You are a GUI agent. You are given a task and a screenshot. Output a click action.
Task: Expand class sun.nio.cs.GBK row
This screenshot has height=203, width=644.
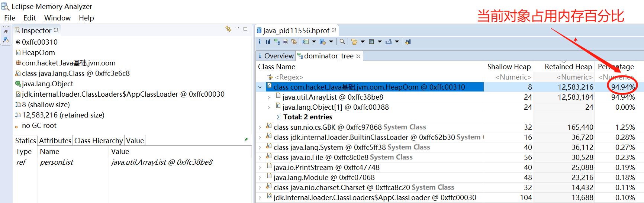[260, 128]
